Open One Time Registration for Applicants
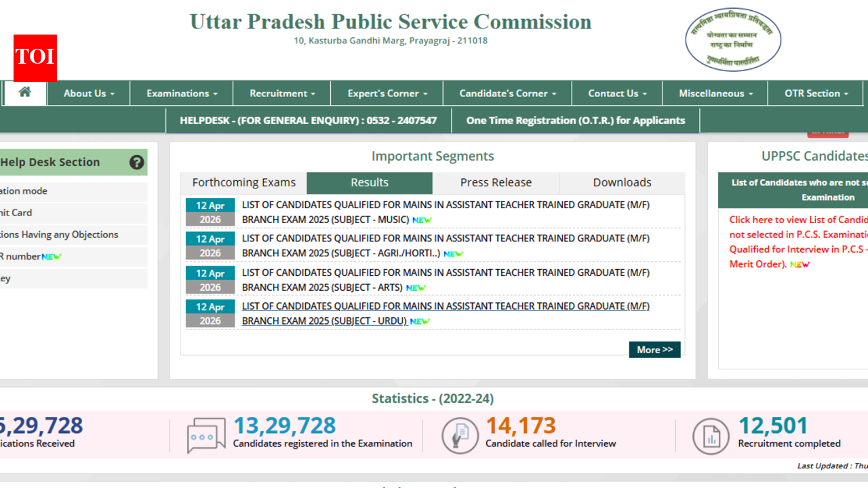 pyautogui.click(x=574, y=120)
